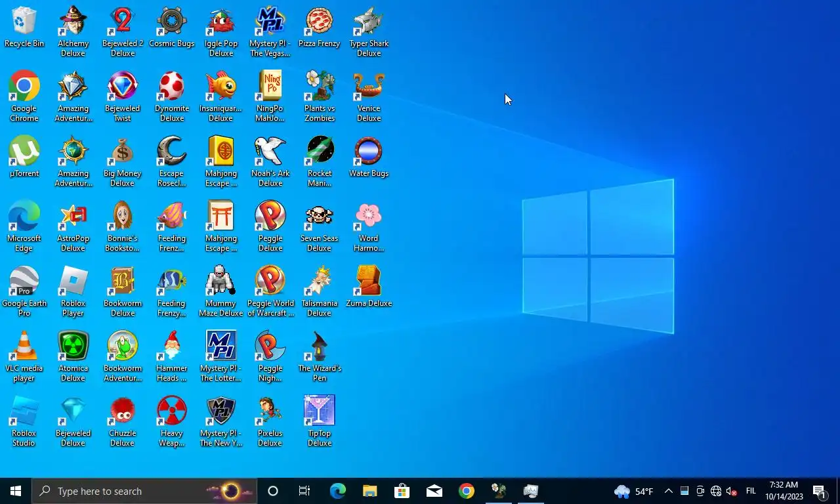The width and height of the screenshot is (840, 504).
Task: Click the Insaniquarium Deluxe fish icon
Action: click(221, 96)
